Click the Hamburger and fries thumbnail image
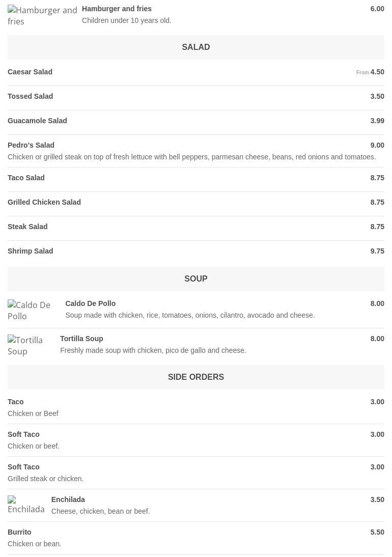 tap(42, 16)
